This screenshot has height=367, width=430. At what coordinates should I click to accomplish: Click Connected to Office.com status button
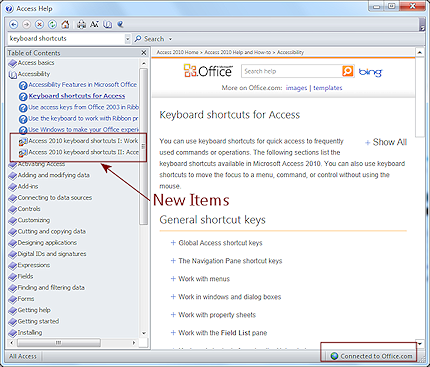[x=371, y=356]
